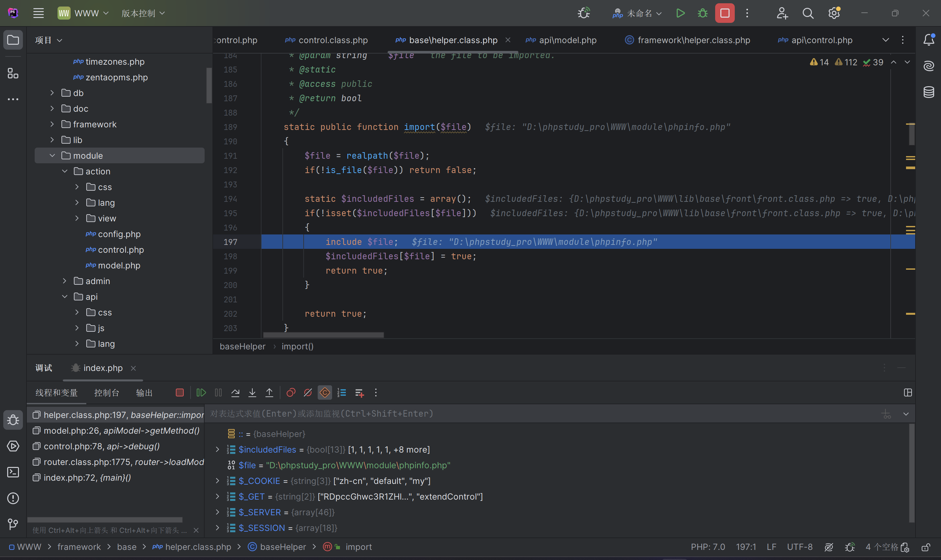
Task: Click the Step Over debug icon
Action: (235, 393)
